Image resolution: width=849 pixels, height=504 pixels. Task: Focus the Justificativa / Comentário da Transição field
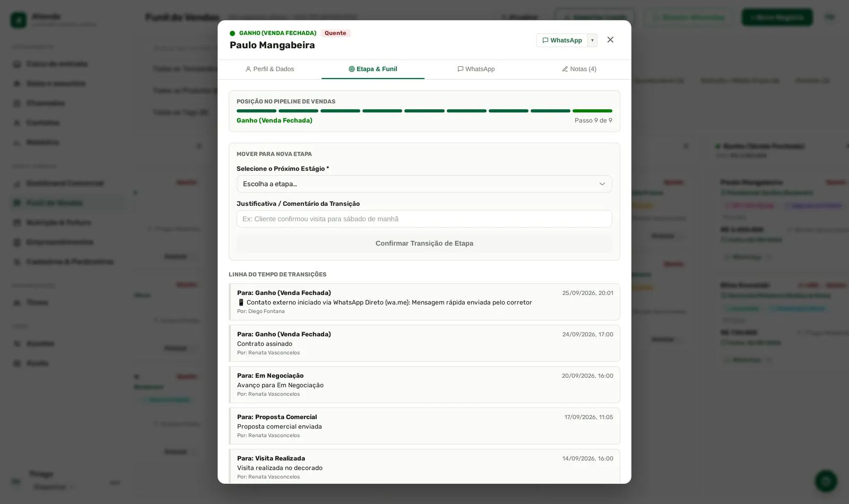pyautogui.click(x=424, y=219)
